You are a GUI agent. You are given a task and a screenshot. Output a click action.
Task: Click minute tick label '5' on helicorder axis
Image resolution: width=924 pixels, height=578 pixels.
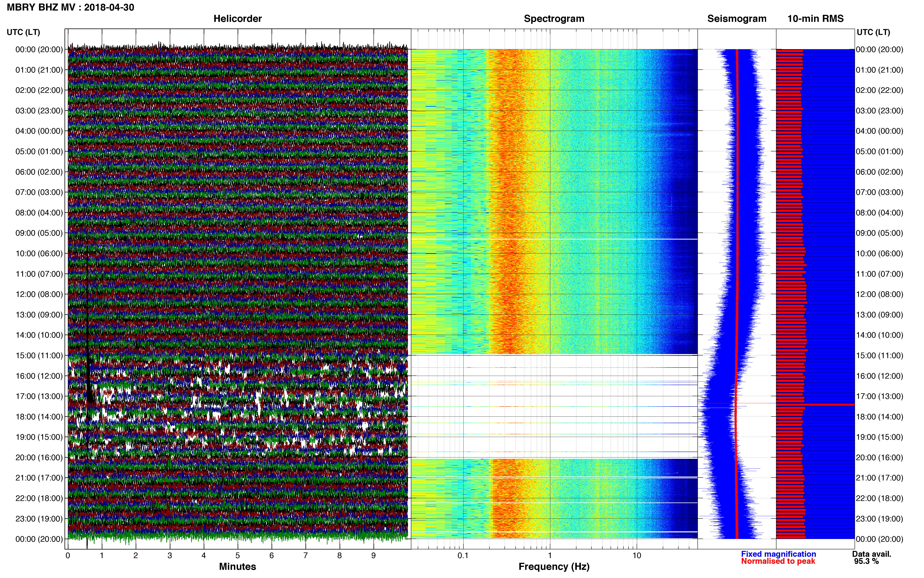tap(238, 556)
